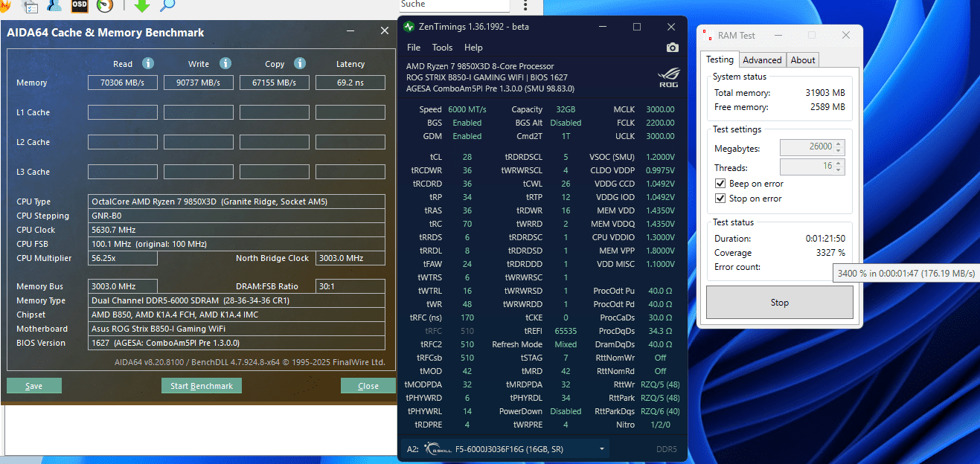Click the gauge benchmark icon in the toolbar

tap(105, 6)
